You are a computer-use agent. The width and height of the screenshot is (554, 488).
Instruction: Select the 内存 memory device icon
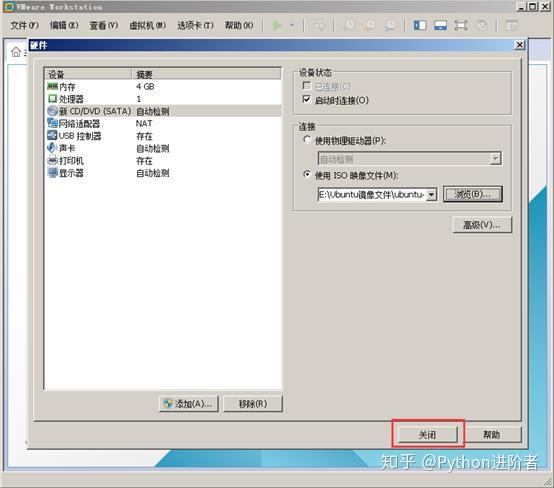click(x=52, y=86)
